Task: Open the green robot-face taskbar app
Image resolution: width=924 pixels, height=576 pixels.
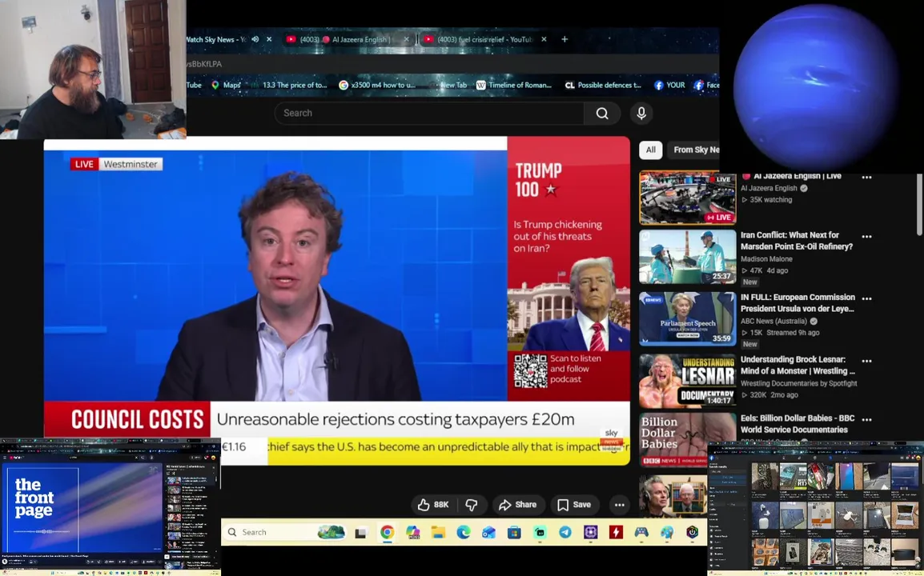Action: coord(540,533)
